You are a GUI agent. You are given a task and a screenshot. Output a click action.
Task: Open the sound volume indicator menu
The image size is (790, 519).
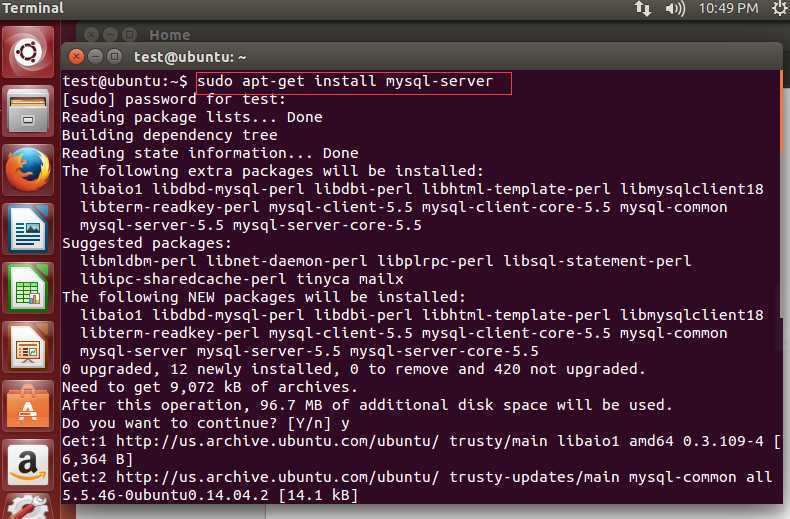(x=675, y=9)
